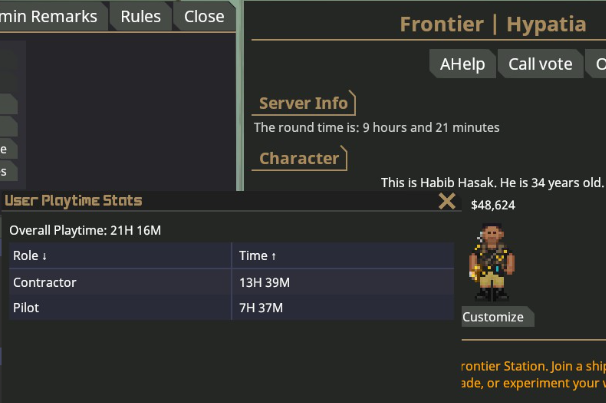This screenshot has height=403, width=606.
Task: Select the Contractor role row
Action: pos(231,282)
